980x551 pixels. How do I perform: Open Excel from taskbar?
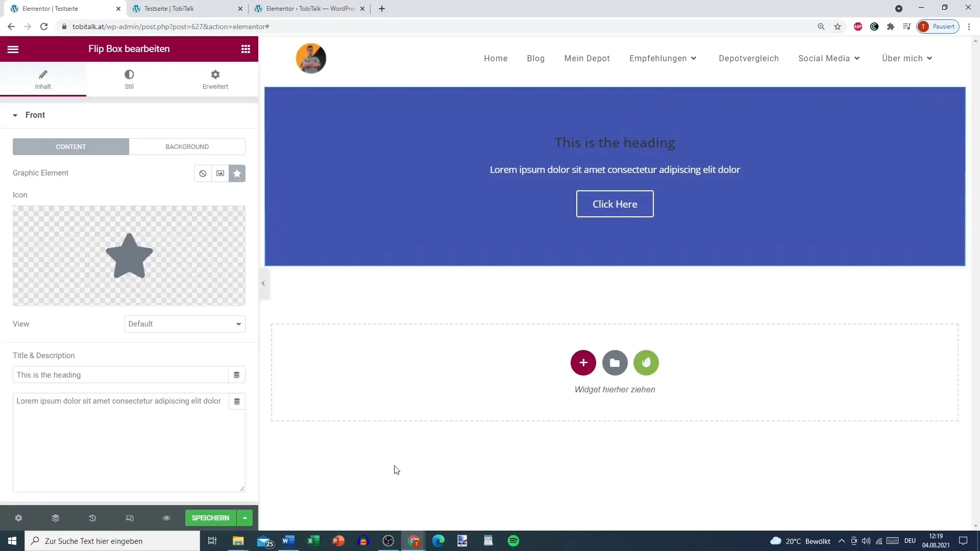click(313, 541)
